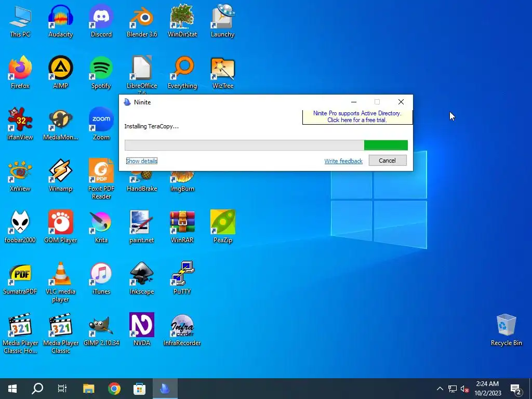Click the WinRAR desktop icon
This screenshot has height=399, width=532.
[182, 227]
